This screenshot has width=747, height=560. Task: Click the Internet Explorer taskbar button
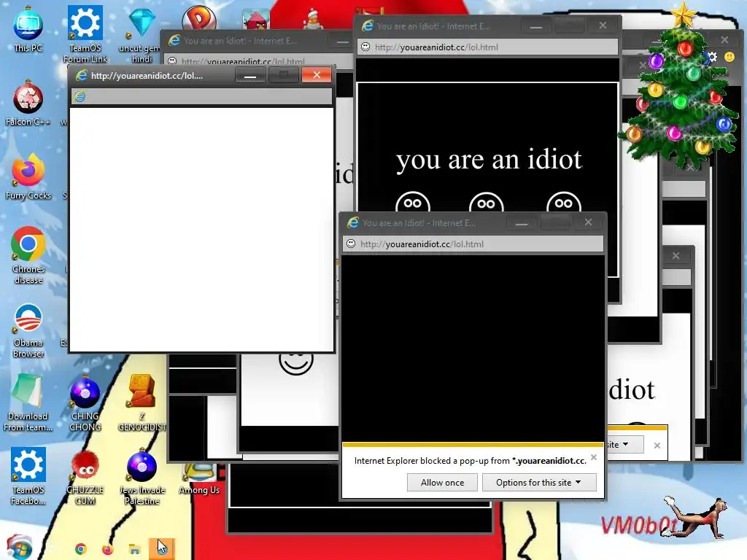click(162, 548)
